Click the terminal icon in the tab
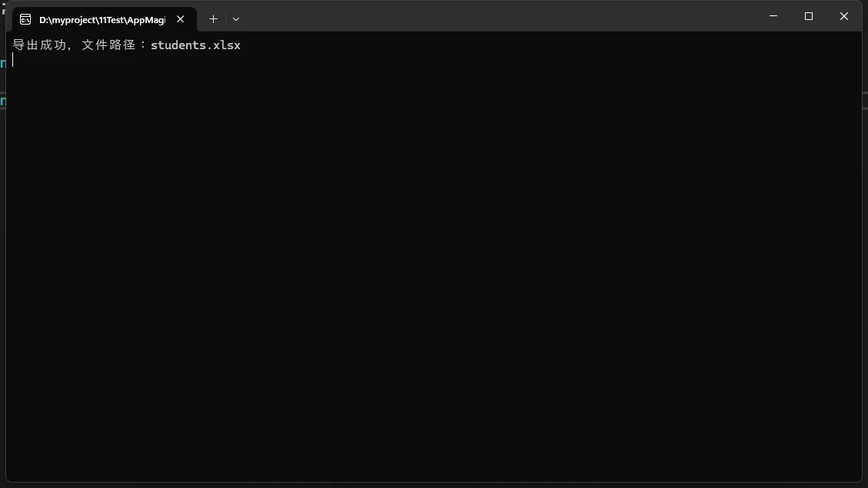The width and height of the screenshot is (868, 488). pyautogui.click(x=25, y=19)
